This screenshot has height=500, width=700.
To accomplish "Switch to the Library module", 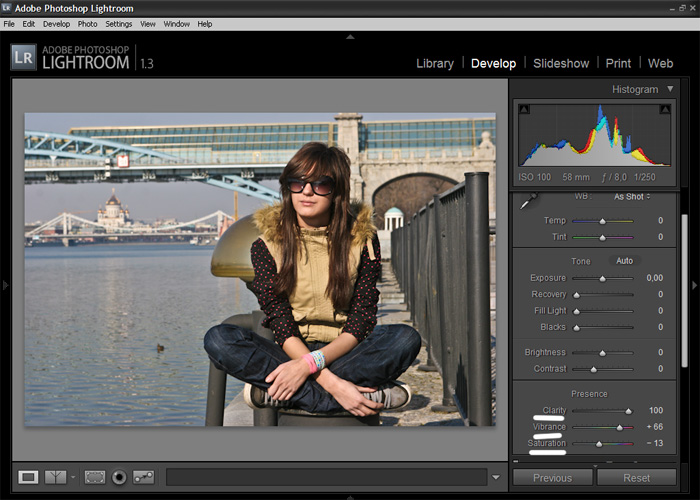I will [x=434, y=63].
